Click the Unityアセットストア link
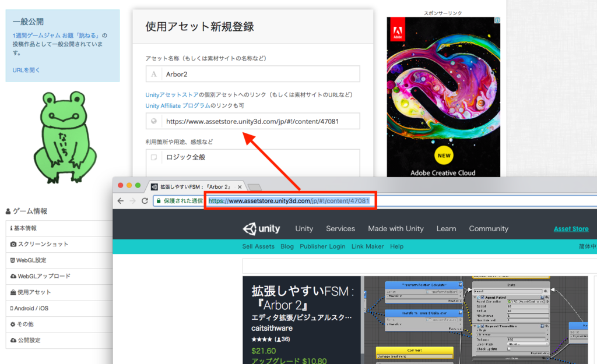Viewport: 597px width, 364px height. click(172, 95)
